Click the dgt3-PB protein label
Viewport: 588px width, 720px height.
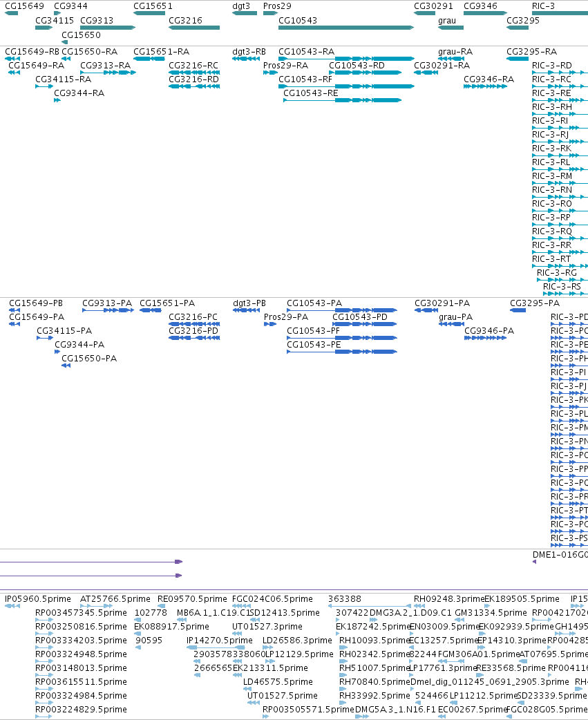point(249,303)
